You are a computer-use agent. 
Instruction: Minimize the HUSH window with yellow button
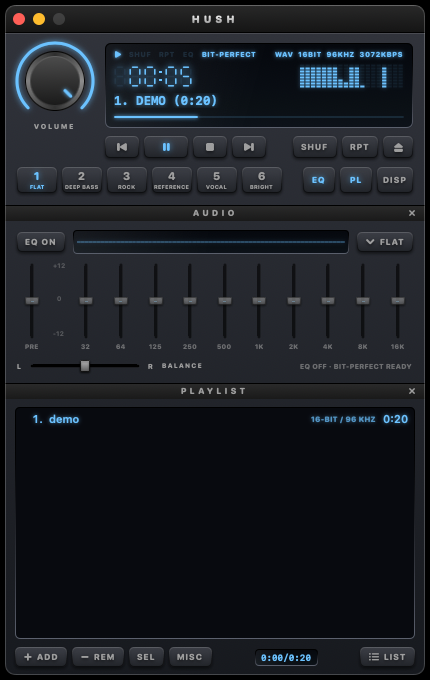(39, 19)
